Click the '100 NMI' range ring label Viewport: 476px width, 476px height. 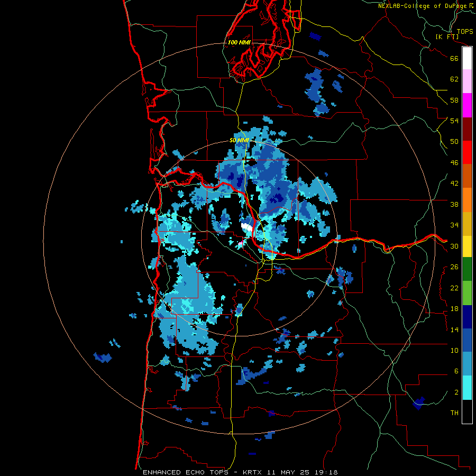coord(239,42)
